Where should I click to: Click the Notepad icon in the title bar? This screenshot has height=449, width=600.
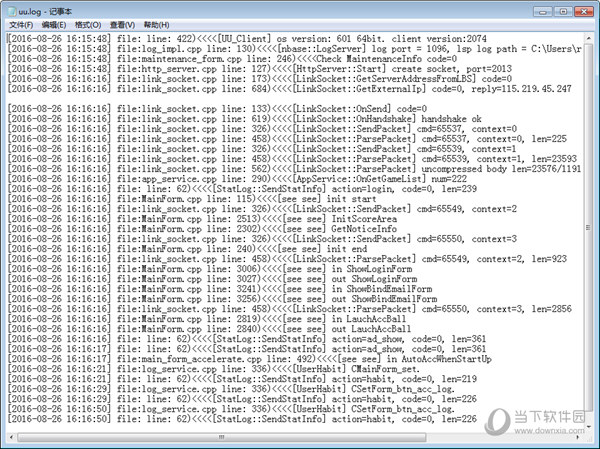click(10, 8)
